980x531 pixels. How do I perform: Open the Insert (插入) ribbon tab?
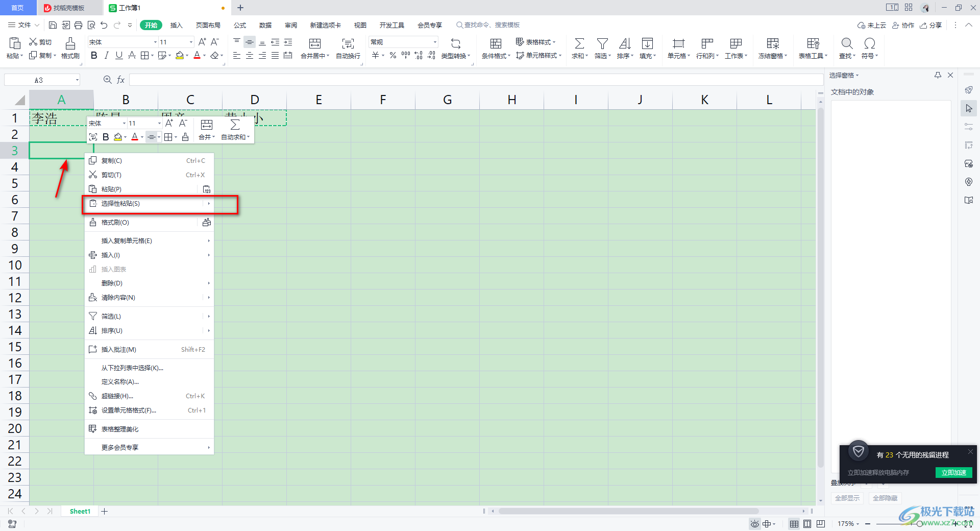pos(176,25)
